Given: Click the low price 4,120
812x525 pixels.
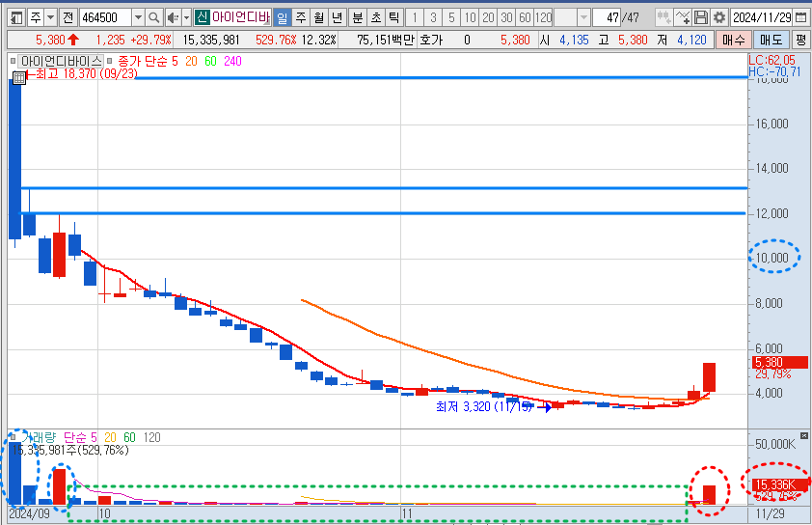Looking at the screenshot, I should tap(691, 40).
